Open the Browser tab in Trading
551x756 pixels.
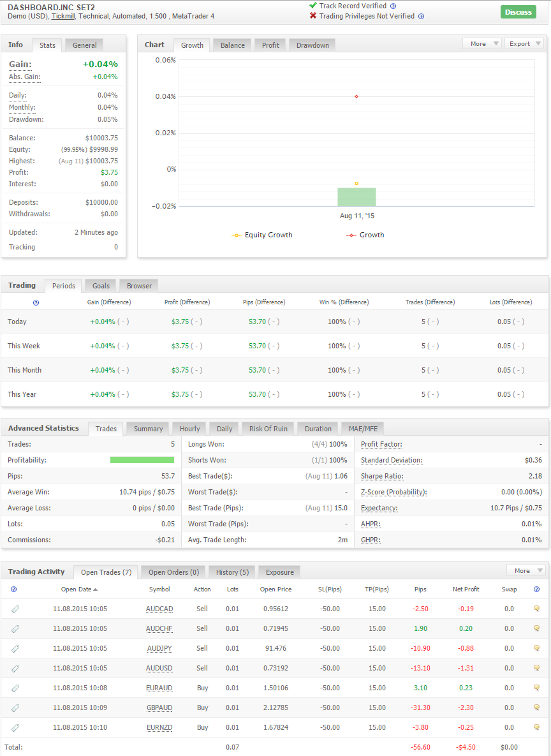pyautogui.click(x=139, y=286)
